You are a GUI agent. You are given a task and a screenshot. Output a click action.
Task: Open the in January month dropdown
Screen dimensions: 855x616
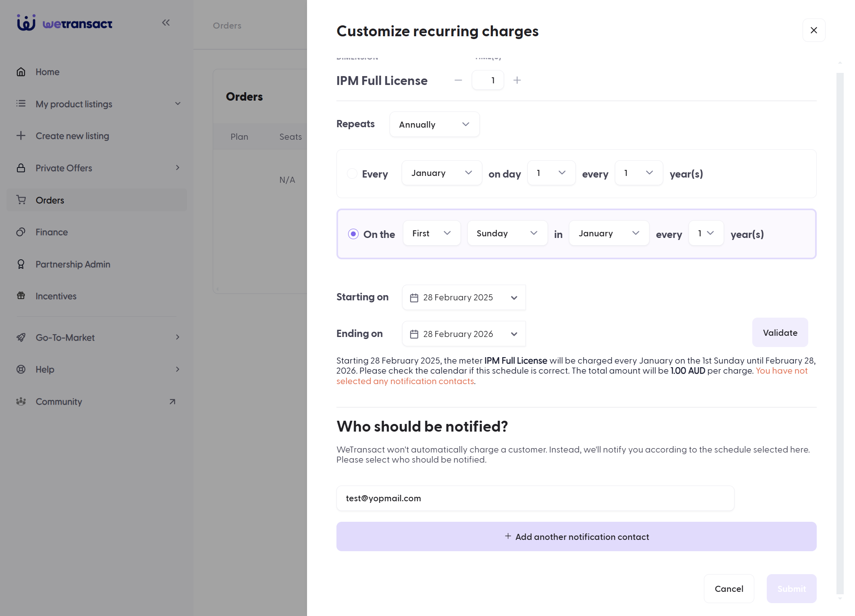coord(609,234)
